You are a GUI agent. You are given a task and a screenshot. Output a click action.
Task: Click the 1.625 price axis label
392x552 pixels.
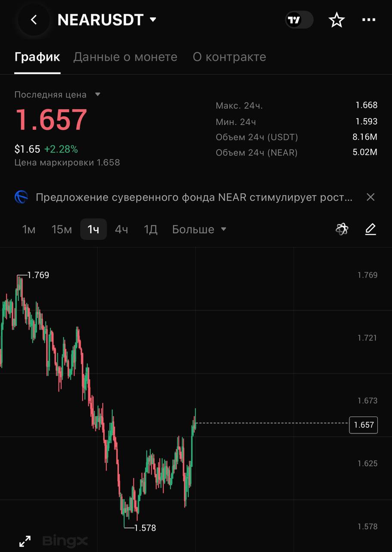[367, 464]
